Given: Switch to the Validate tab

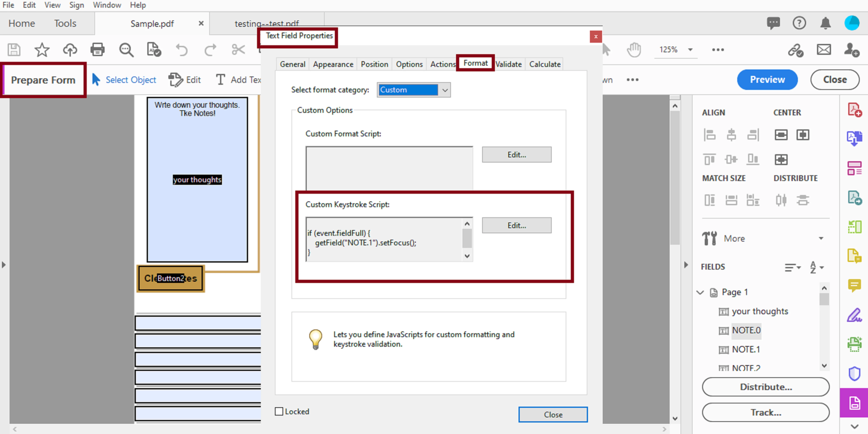Looking at the screenshot, I should [508, 64].
